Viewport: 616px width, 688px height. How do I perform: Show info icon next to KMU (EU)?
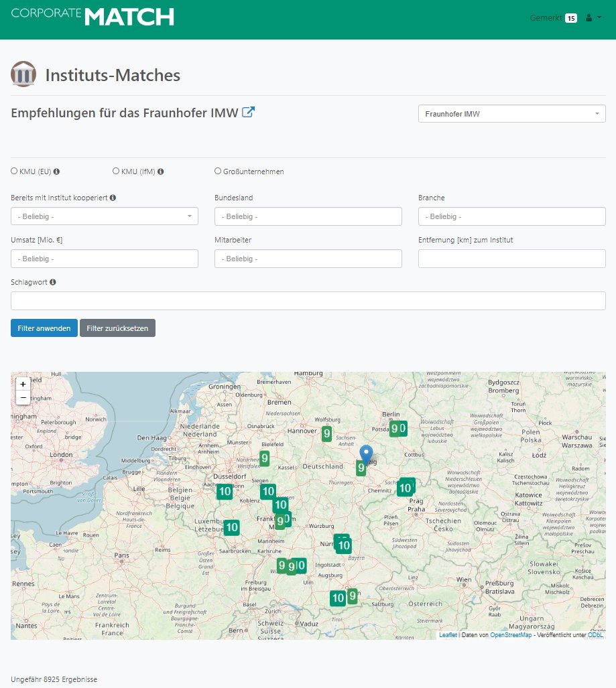pyautogui.click(x=56, y=171)
